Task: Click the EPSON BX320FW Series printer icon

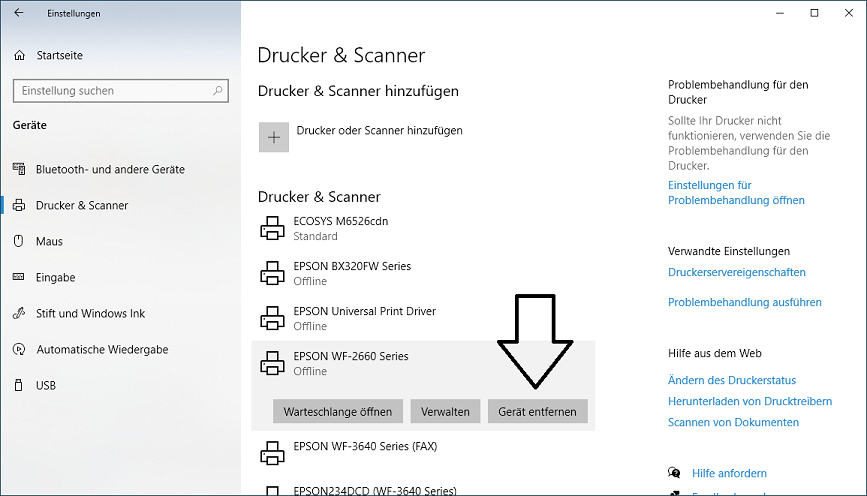Action: (x=272, y=273)
